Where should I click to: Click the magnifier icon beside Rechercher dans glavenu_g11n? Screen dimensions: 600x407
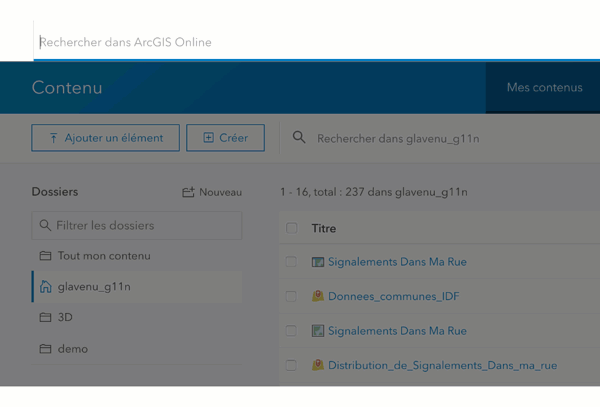299,138
